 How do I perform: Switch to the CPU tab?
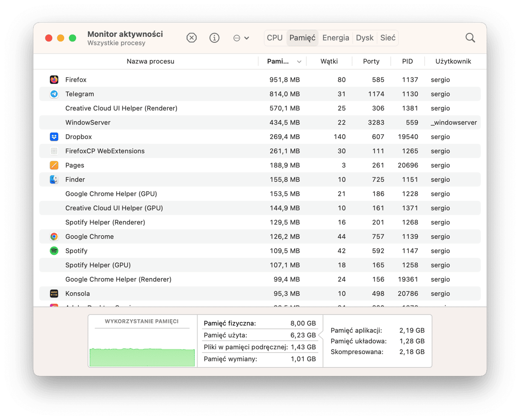click(x=275, y=38)
